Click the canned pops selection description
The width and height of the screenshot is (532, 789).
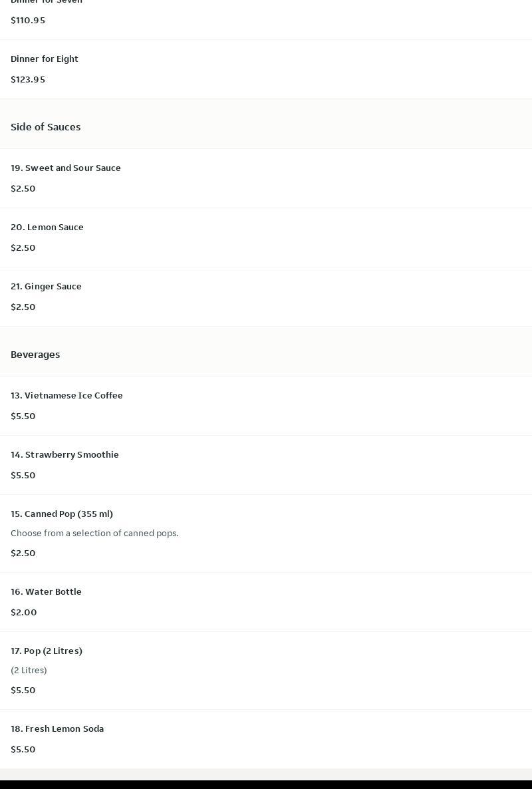pyautogui.click(x=94, y=533)
